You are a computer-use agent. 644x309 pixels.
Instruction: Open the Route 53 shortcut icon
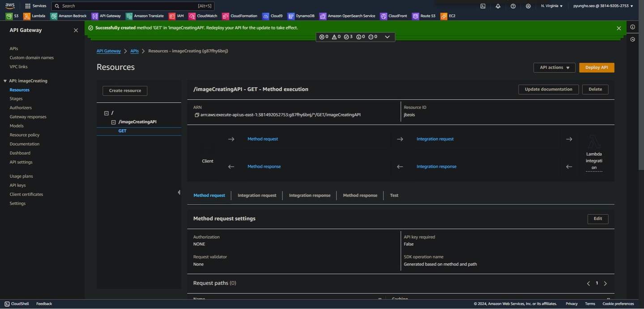tap(416, 16)
